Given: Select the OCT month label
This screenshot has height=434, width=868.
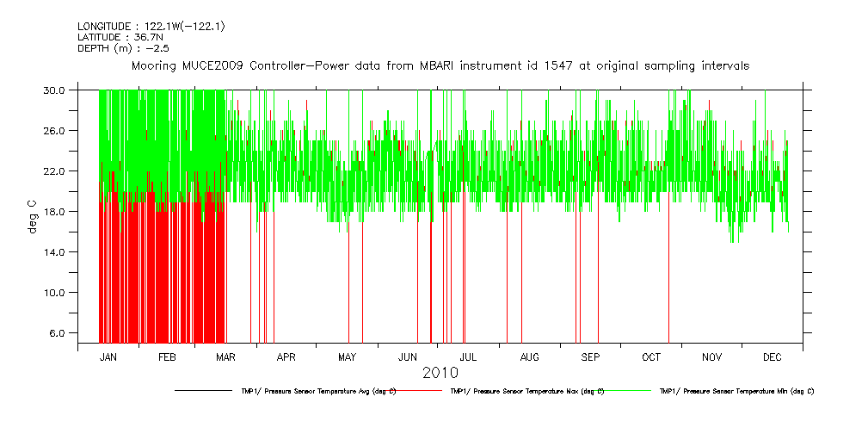Looking at the screenshot, I should [651, 356].
